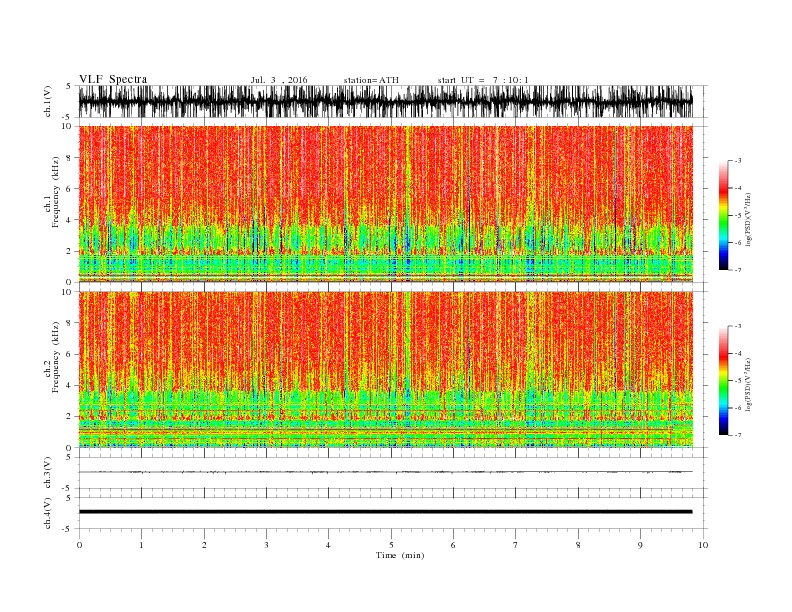Click the "VLF Spectra" plot title
The width and height of the screenshot is (792, 612).
(113, 79)
